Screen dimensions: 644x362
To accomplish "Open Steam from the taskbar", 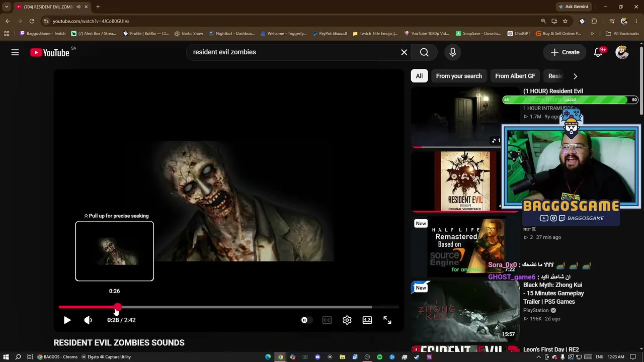I will tap(417, 357).
